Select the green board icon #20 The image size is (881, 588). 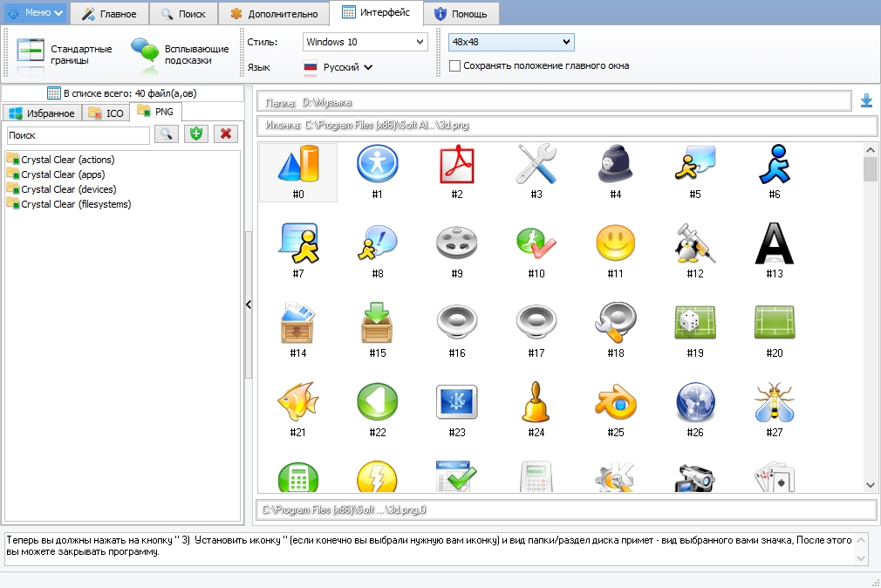775,323
